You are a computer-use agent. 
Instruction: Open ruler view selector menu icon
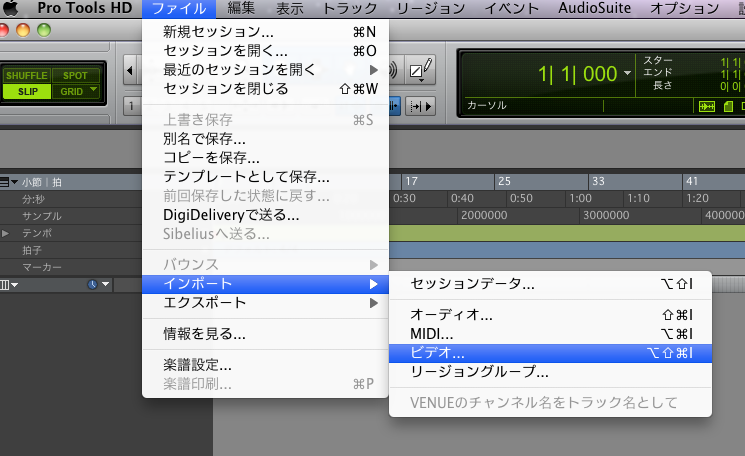9,182
